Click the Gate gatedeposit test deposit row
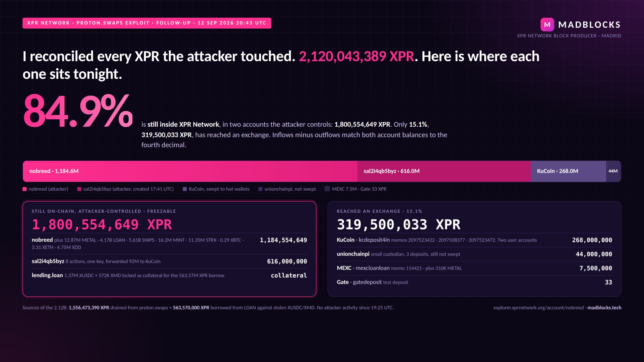644x362 pixels. pos(474,282)
